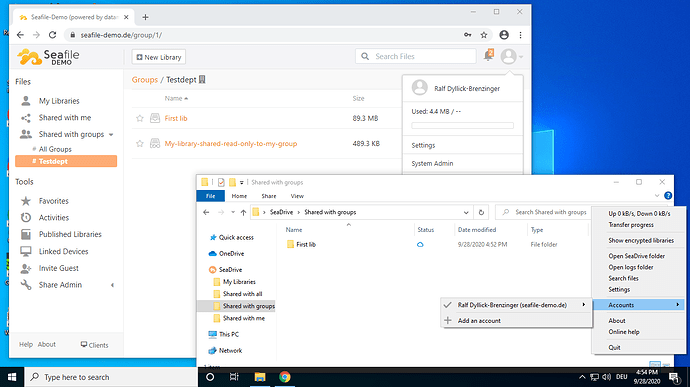Focus the Search Files field

(x=416, y=56)
